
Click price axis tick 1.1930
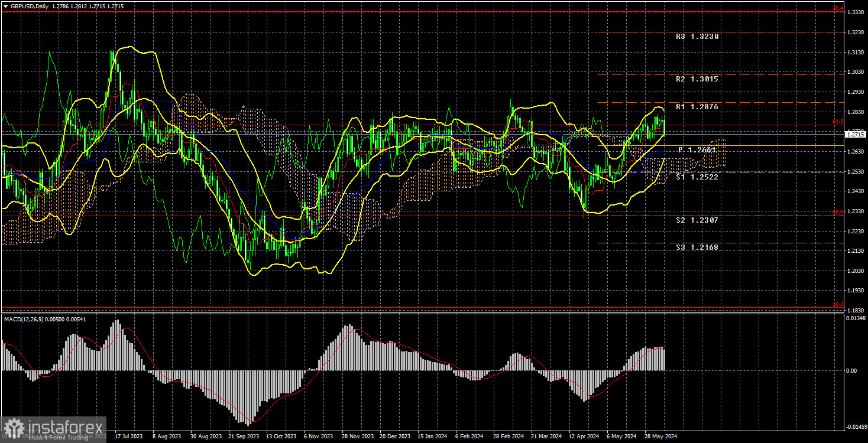tap(855, 291)
